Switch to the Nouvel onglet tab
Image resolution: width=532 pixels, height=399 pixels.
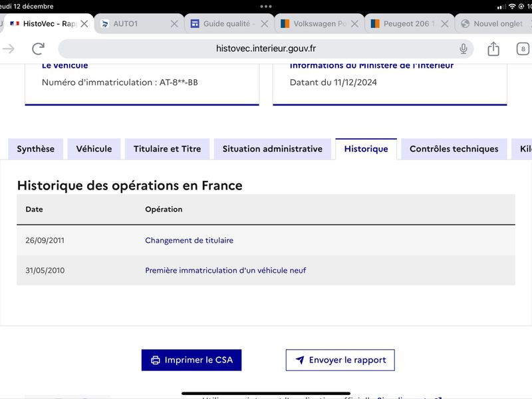(493, 24)
